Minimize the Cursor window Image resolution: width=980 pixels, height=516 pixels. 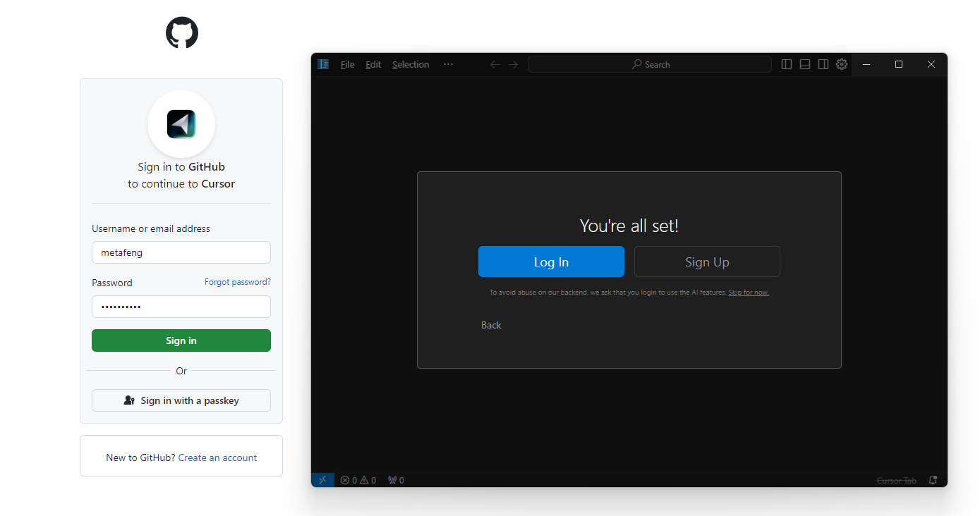[866, 64]
